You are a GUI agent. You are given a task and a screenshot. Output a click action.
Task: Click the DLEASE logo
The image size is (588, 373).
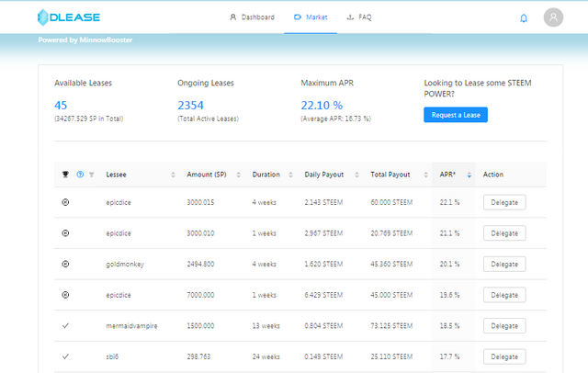(x=69, y=17)
